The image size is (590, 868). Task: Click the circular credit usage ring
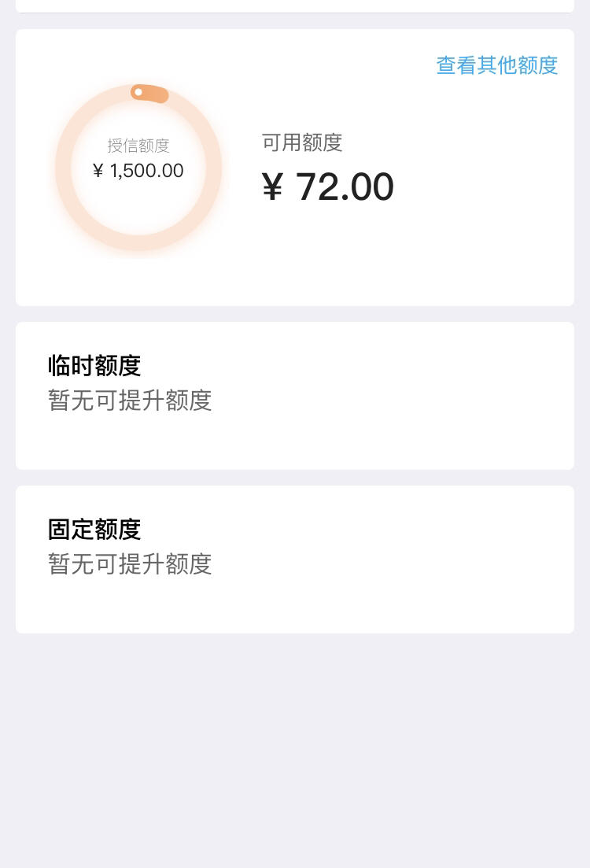point(138,167)
